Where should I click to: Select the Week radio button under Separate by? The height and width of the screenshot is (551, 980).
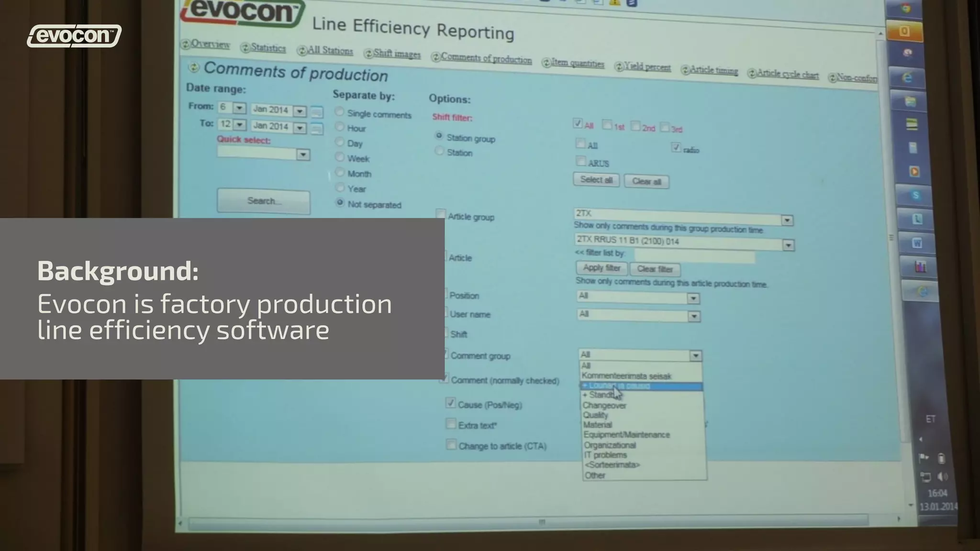pyautogui.click(x=340, y=157)
